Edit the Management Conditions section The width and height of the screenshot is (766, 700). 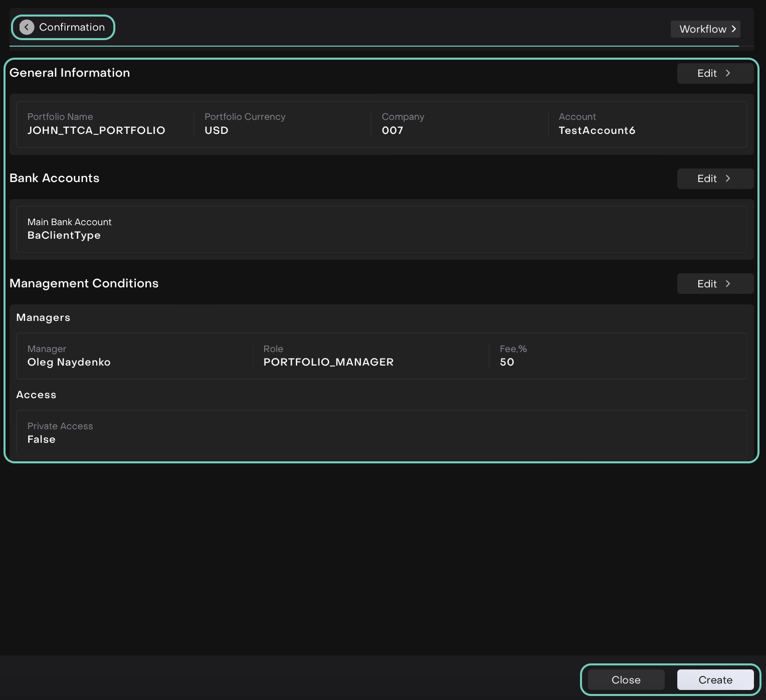coord(707,284)
